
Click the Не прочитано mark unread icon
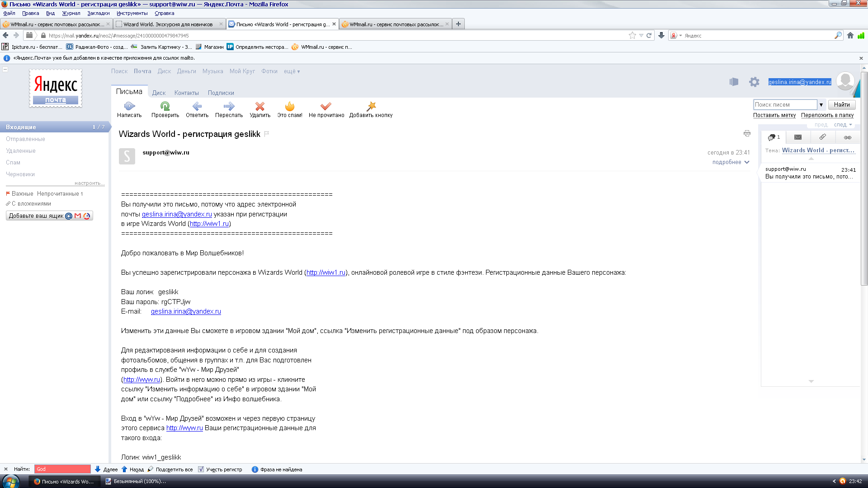tap(326, 106)
